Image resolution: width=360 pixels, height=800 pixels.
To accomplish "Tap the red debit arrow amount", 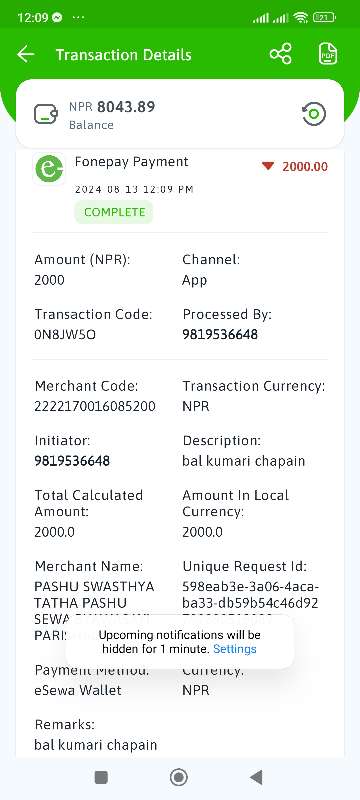I will tap(295, 167).
